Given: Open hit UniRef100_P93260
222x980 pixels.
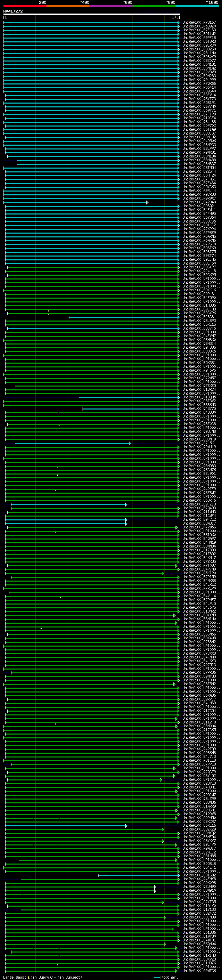Looking at the screenshot, I should [199, 49].
